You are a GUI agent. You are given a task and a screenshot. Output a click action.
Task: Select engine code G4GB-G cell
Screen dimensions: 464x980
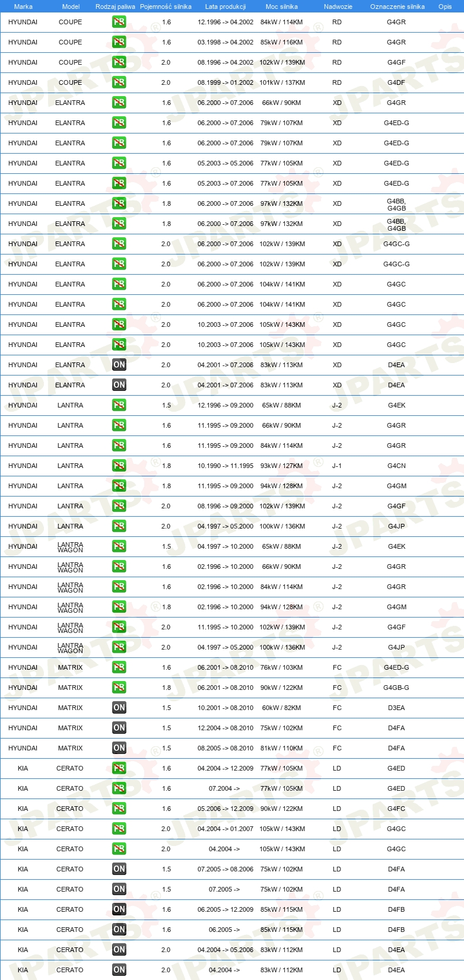[396, 688]
